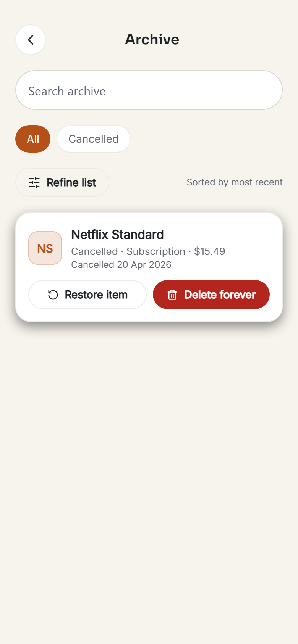The image size is (298, 644).
Task: Focus the Search archive field
Action: [149, 90]
